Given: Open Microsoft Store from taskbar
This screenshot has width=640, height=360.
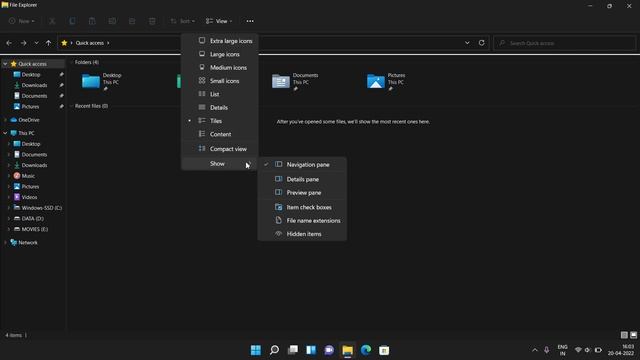Looking at the screenshot, I should [384, 350].
